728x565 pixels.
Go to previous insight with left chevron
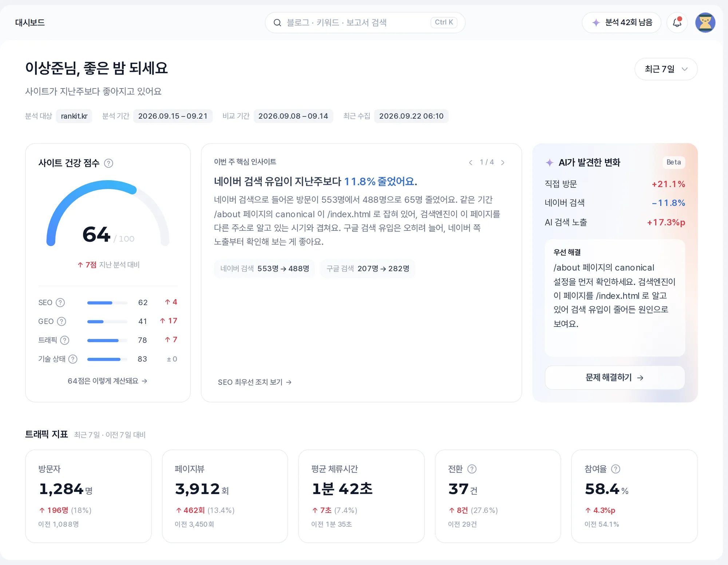click(x=471, y=162)
